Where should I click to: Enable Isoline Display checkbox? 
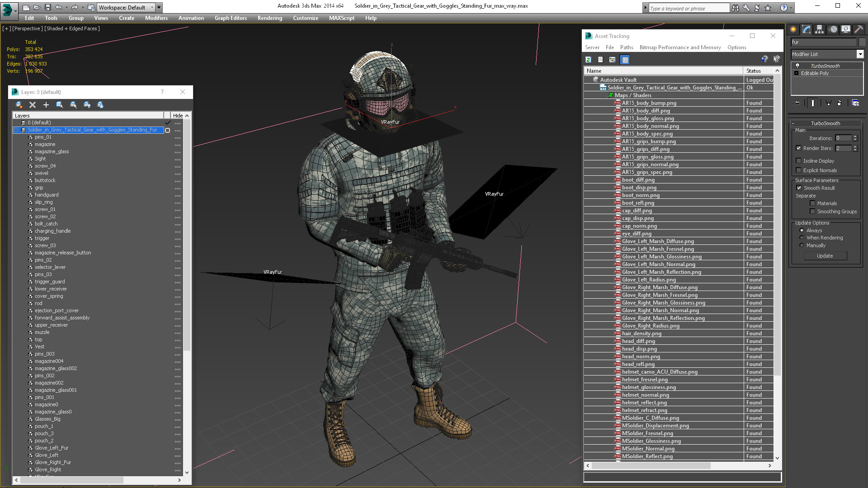pos(798,161)
